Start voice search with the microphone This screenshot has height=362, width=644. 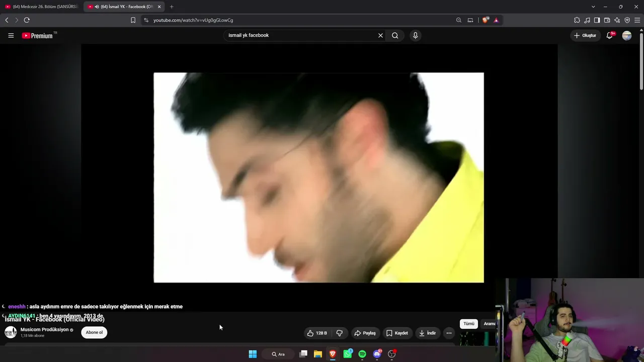click(415, 35)
